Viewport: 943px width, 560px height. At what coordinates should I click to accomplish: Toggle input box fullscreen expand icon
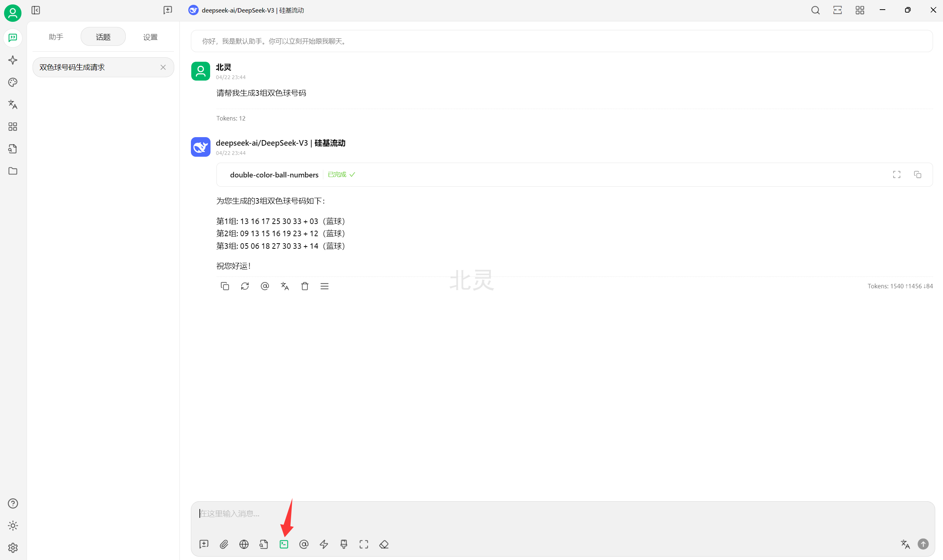(x=364, y=544)
